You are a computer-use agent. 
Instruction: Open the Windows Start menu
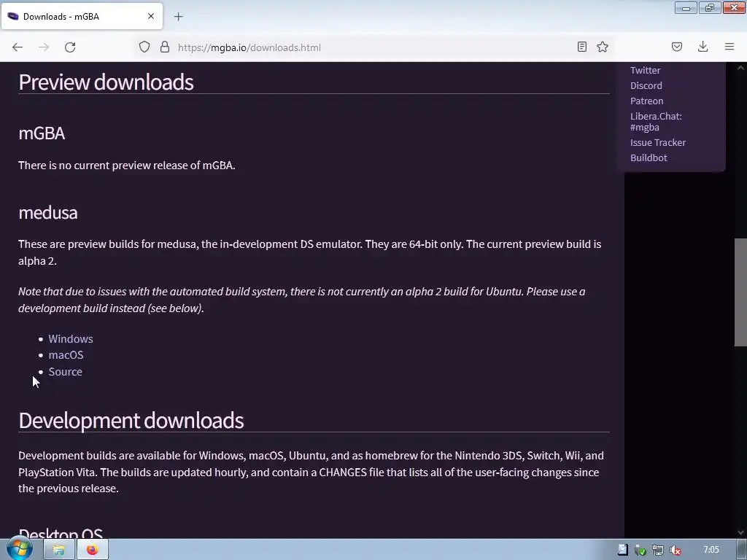20,549
